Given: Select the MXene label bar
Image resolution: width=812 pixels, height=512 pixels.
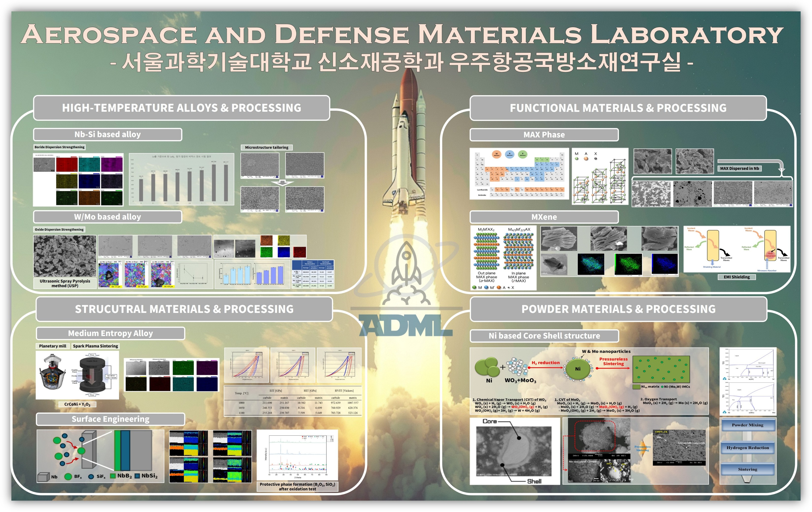Looking at the screenshot, I should tap(544, 217).
